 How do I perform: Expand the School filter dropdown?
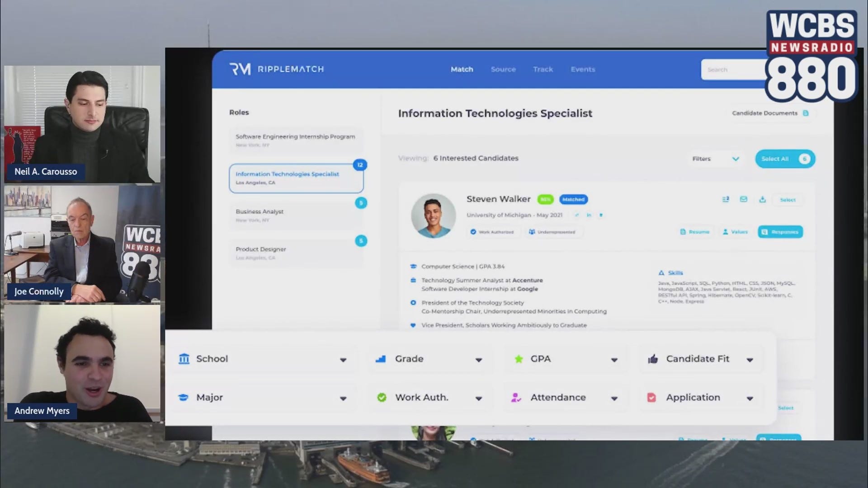pyautogui.click(x=343, y=360)
